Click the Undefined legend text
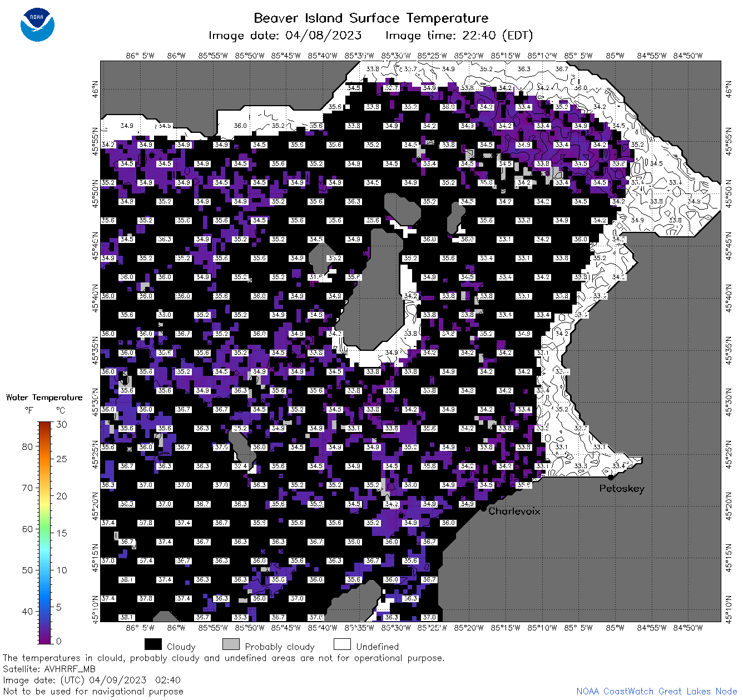This screenshot has height=700, width=743. pos(378,647)
